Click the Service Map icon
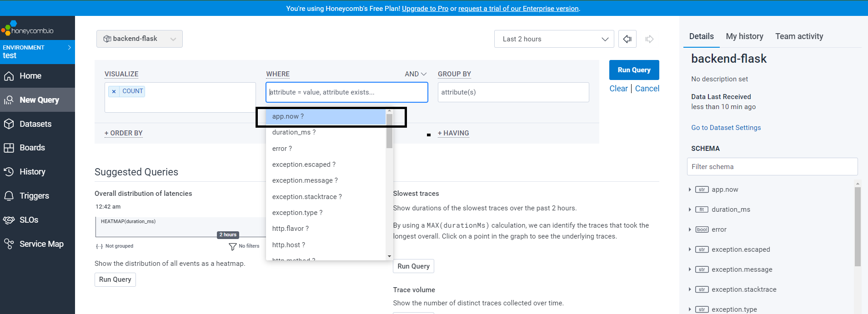Viewport: 868px width, 314px height. (9, 244)
